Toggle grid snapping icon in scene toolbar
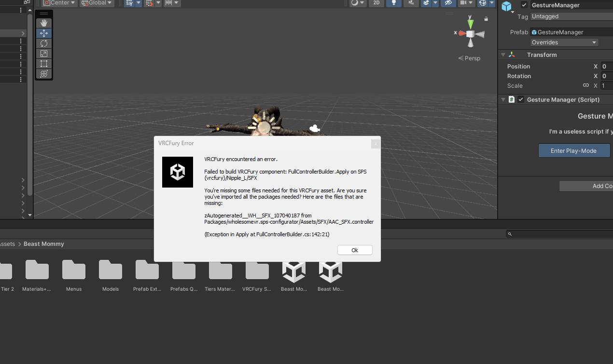The height and width of the screenshot is (364, 613). pos(129,3)
